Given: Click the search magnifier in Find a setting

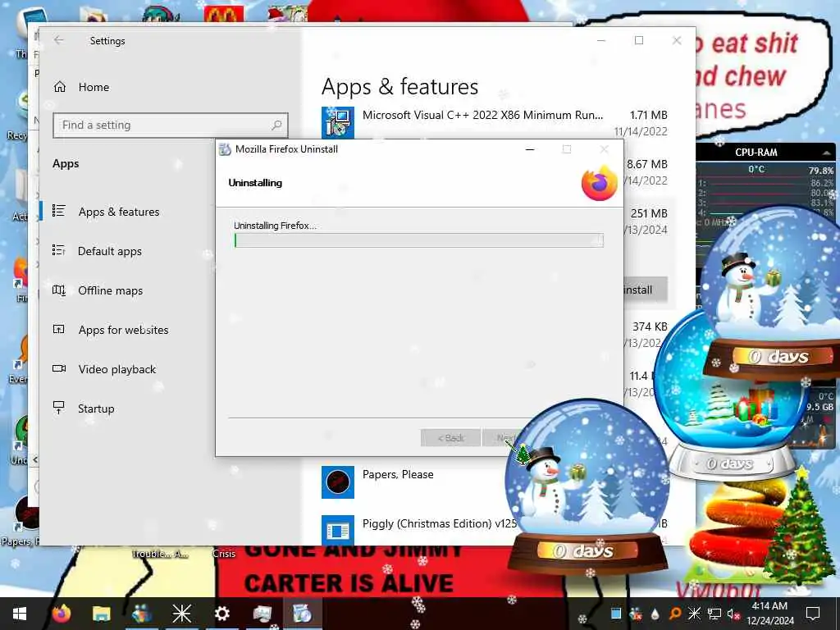Looking at the screenshot, I should 276,126.
